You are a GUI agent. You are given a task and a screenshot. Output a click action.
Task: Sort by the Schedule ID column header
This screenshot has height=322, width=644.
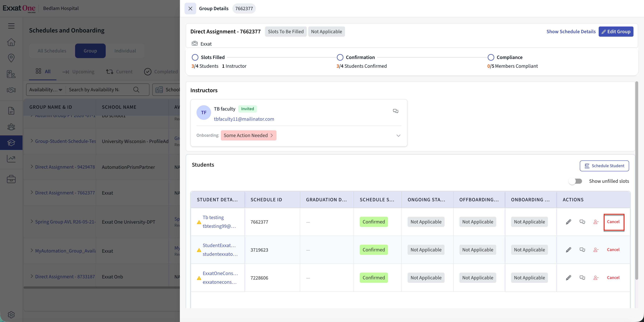[266, 200]
